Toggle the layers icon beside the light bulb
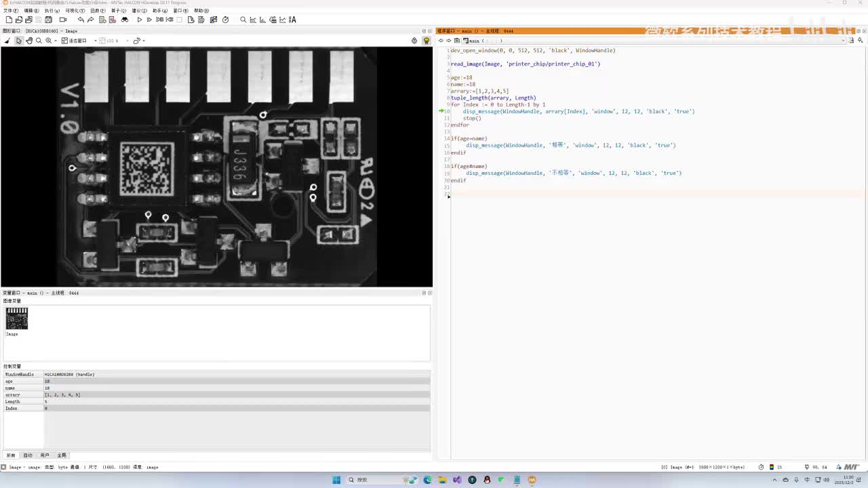The image size is (868, 488). click(414, 41)
